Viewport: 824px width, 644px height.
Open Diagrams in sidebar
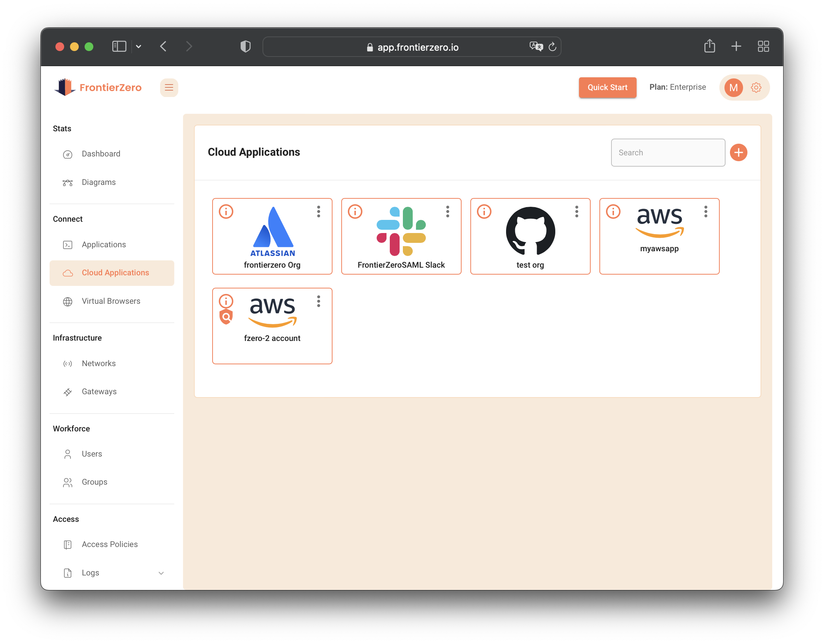click(112, 182)
